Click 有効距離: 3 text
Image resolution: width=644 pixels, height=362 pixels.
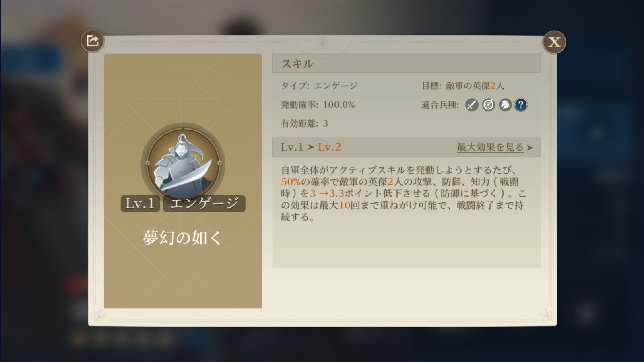point(304,123)
